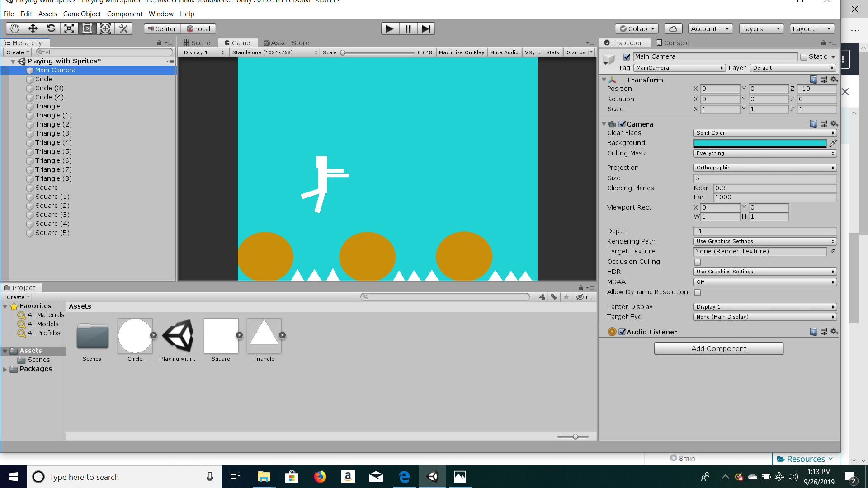Toggle the Static checkbox
Viewport: 868px width, 488px height.
coord(804,57)
